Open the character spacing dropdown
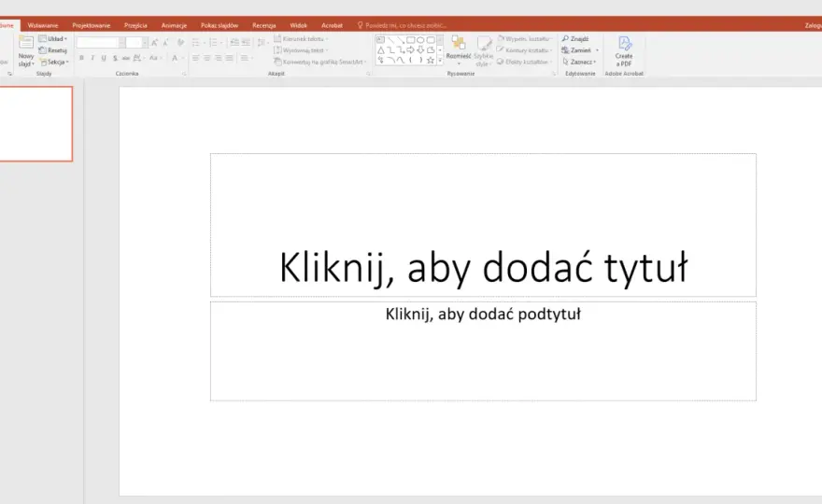822x504 pixels. pyautogui.click(x=138, y=58)
